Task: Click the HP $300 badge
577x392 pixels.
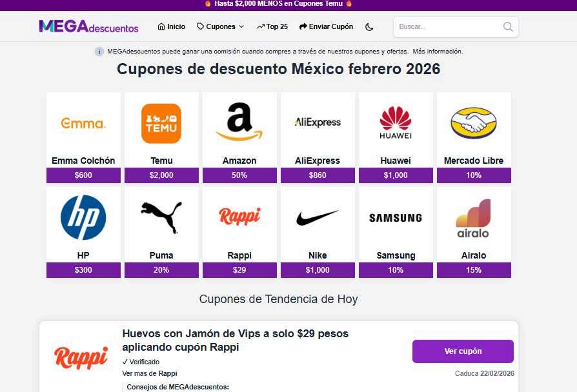Action: click(83, 270)
